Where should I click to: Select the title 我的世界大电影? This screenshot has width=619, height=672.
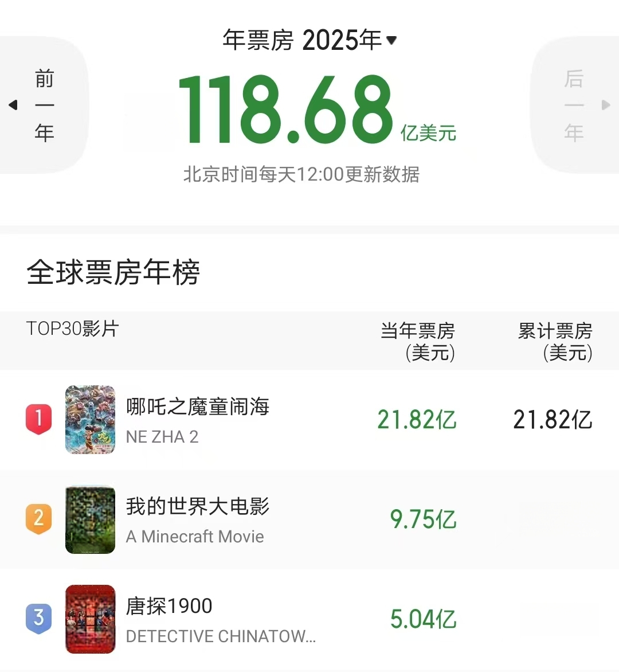point(198,506)
